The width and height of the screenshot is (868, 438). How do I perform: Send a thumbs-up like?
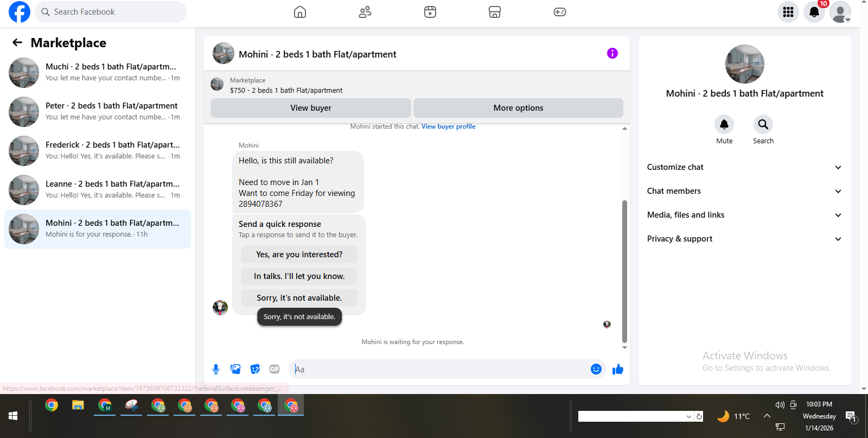click(x=618, y=369)
